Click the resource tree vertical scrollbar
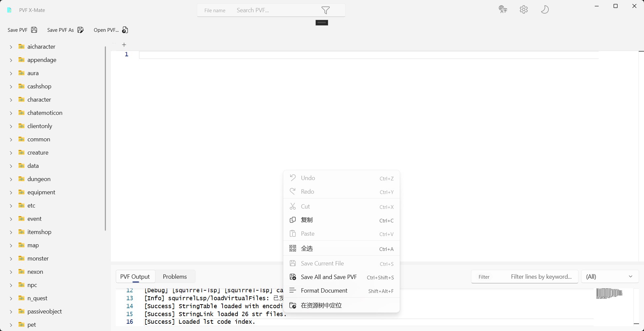644x331 pixels. pyautogui.click(x=105, y=138)
